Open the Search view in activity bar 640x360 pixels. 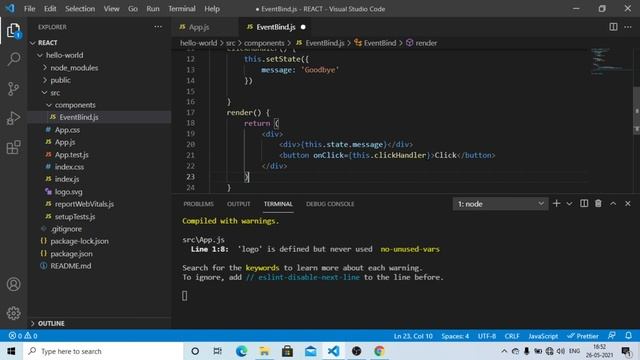point(13,59)
